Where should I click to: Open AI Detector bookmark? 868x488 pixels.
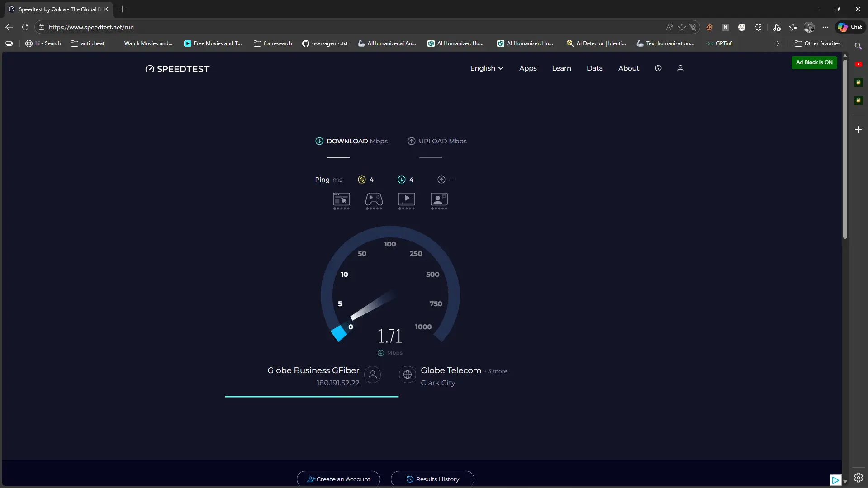(x=596, y=43)
